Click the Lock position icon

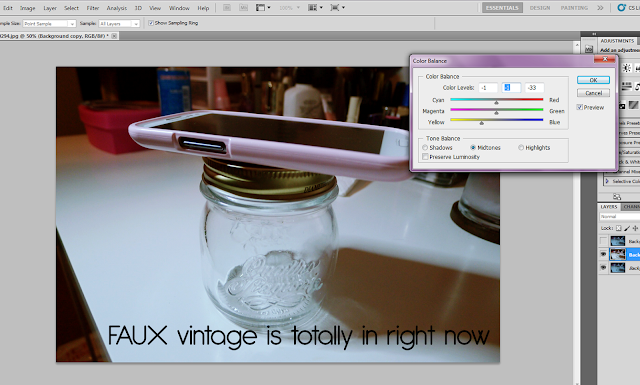pos(635,228)
